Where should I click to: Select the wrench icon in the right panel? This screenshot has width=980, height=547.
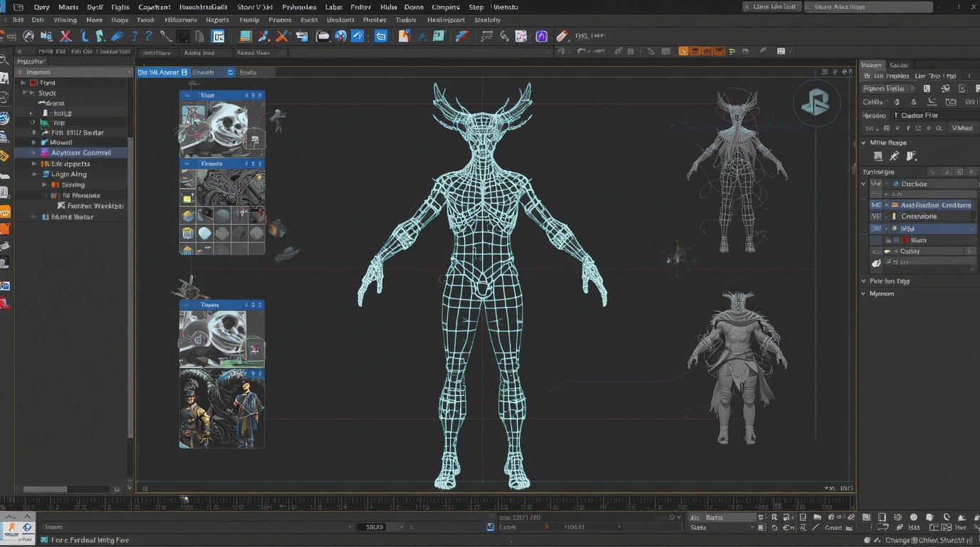pos(893,155)
